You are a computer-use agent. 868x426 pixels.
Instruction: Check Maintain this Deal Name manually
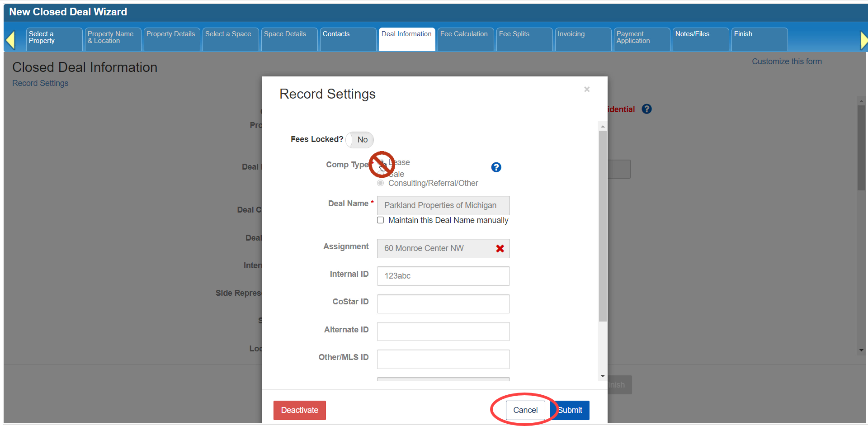(x=381, y=220)
